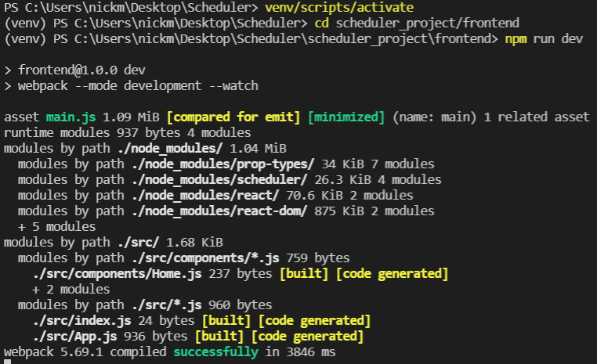The image size is (597, 364).
Task: Click '70.6 KiB 2 modules' text
Action: coord(349,195)
